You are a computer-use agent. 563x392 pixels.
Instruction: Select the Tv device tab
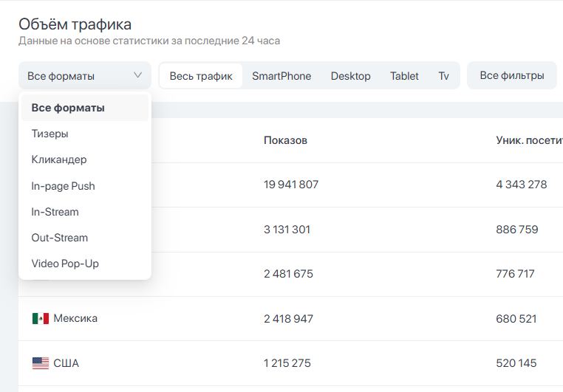point(443,76)
